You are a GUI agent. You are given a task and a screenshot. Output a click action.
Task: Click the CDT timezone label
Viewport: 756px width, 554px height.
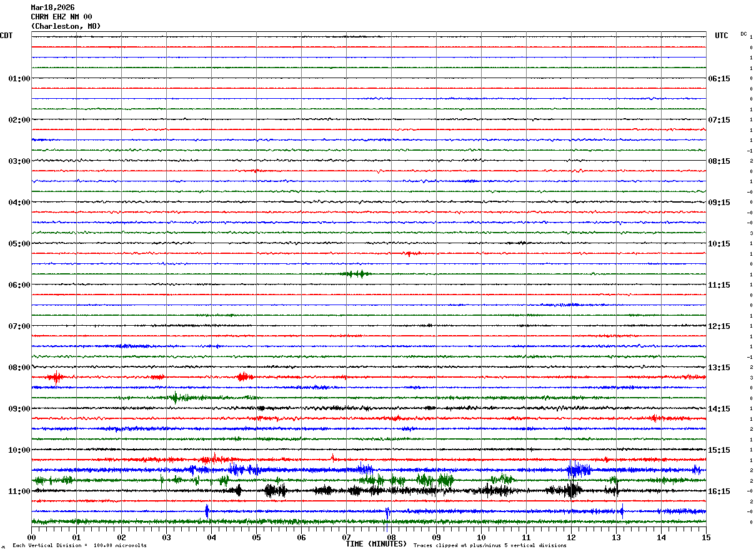tap(6, 36)
